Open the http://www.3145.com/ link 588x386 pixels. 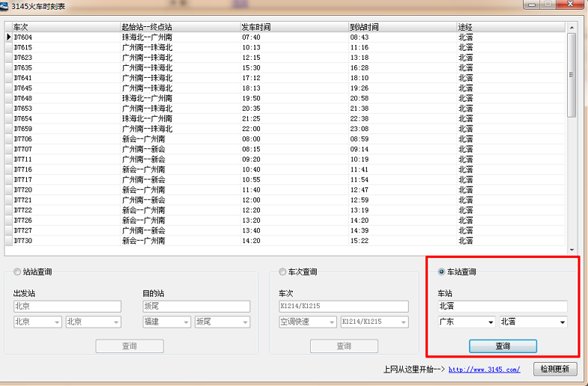pos(484,370)
